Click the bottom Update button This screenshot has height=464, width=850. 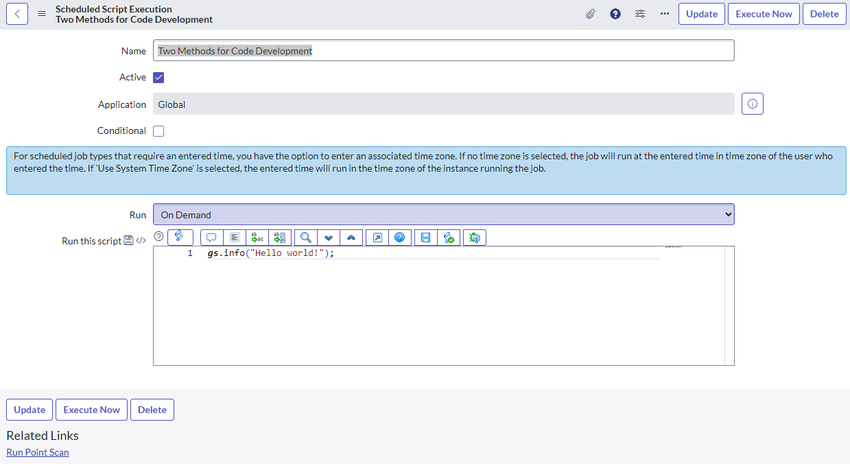(29, 410)
